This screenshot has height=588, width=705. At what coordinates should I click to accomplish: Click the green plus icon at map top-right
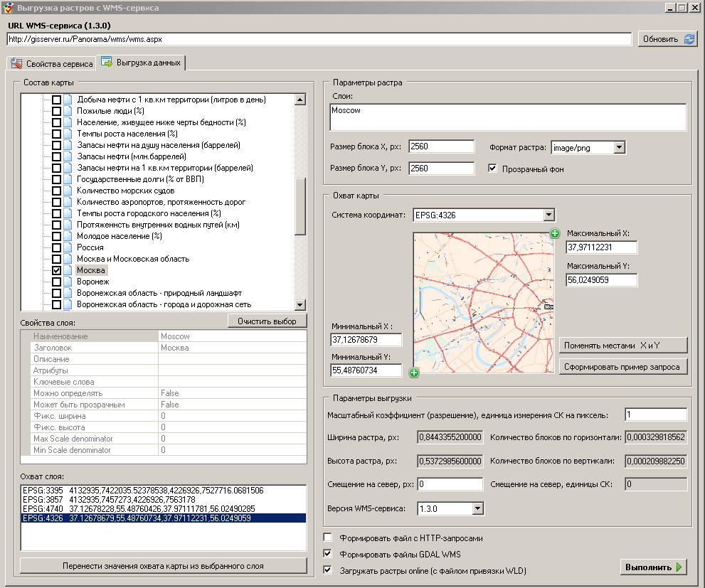pos(555,234)
